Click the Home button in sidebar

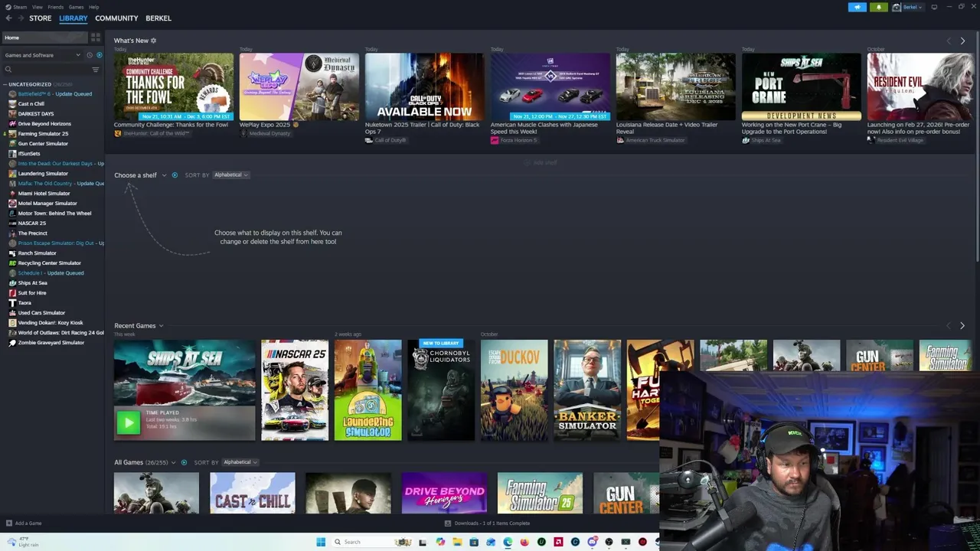click(x=45, y=37)
